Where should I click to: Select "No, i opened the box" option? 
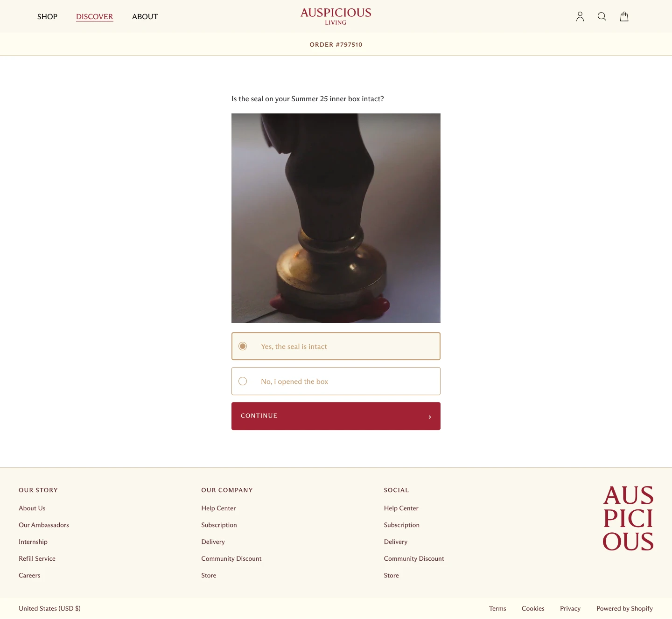(336, 381)
